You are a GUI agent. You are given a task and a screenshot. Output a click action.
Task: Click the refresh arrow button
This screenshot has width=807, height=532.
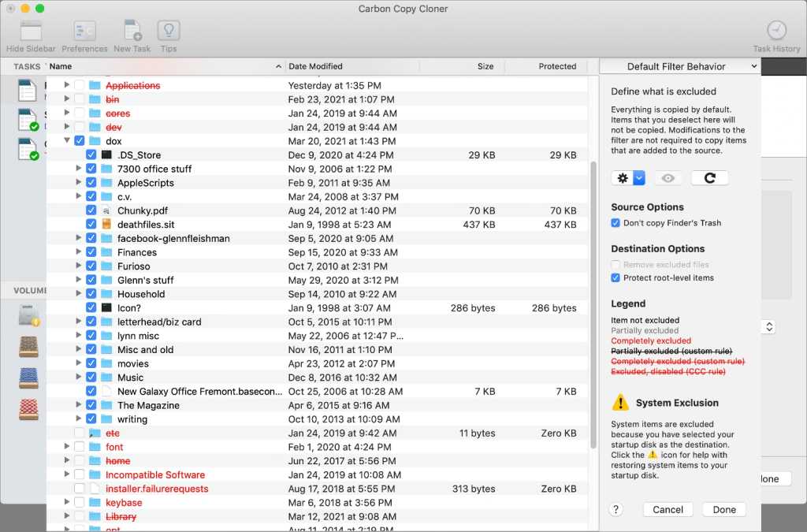(710, 178)
